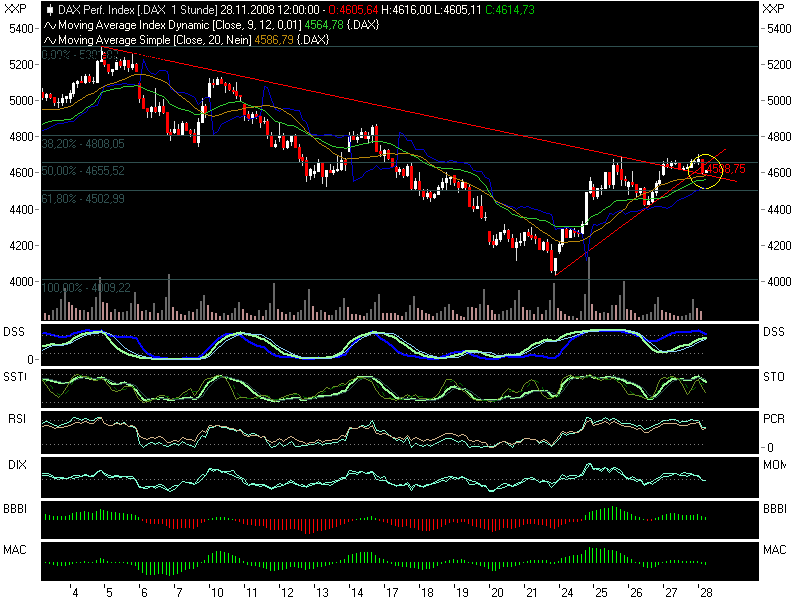Screen dimensions: 800x600
Task: Select the RSI indicator label on the left
Action: [17, 419]
